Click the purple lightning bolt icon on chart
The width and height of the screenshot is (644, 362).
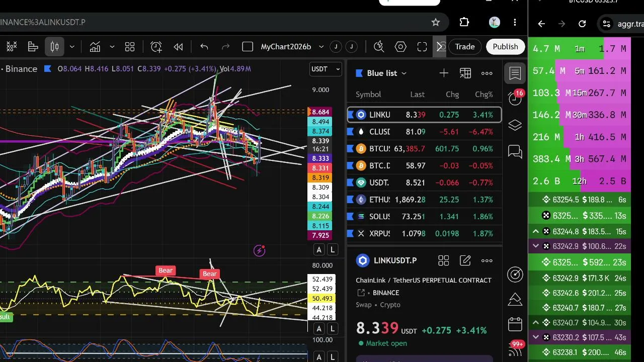click(260, 250)
